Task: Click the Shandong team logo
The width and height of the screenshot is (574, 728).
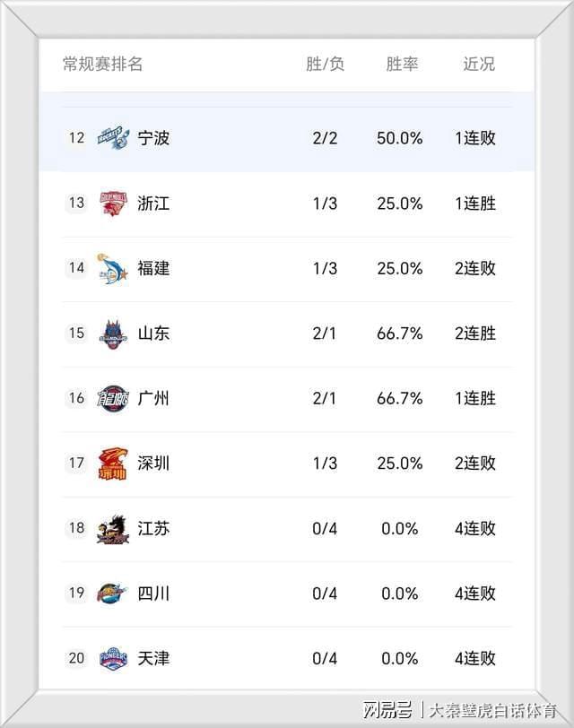Action: tap(113, 334)
